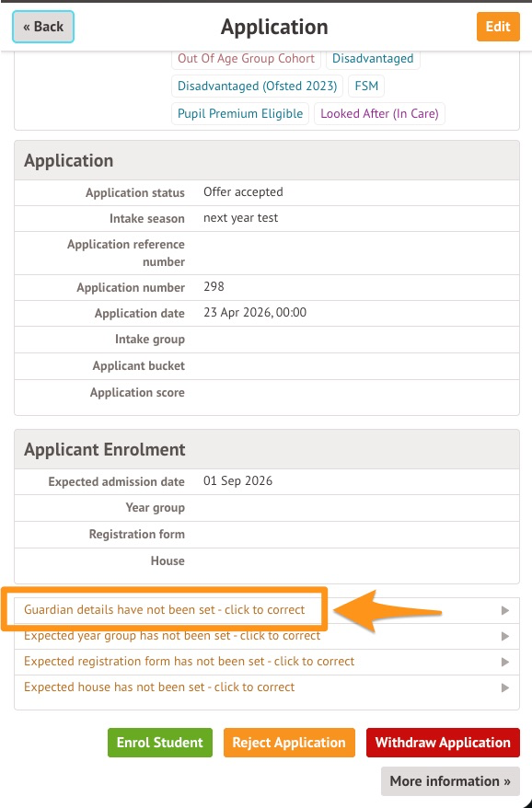Select the Pupil Premium Eligible tag

[x=240, y=113]
